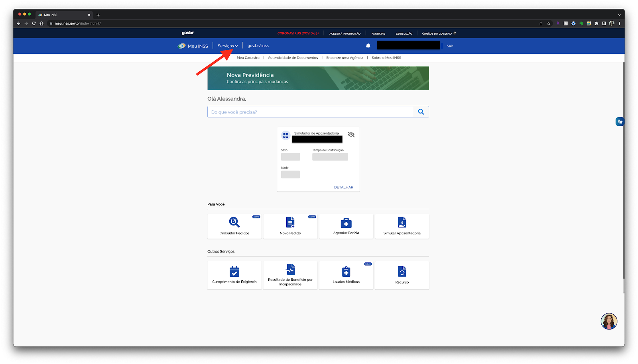The height and width of the screenshot is (364, 638).
Task: Open the virtual assistant avatar chat
Action: [609, 321]
